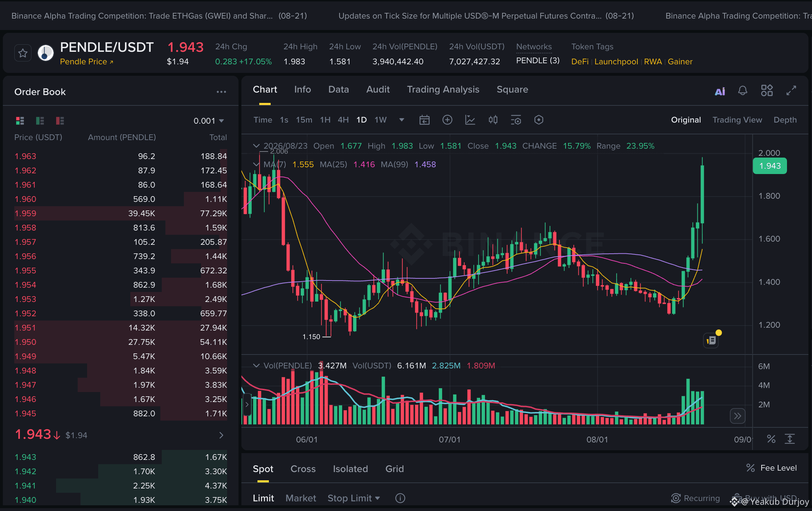The image size is (812, 511).
Task: Click the Recurring buy icon
Action: [676, 498]
